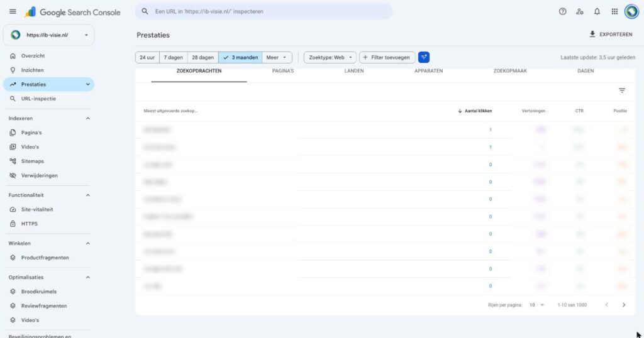Collapse the Indexeren section
644x338 pixels.
coord(87,118)
